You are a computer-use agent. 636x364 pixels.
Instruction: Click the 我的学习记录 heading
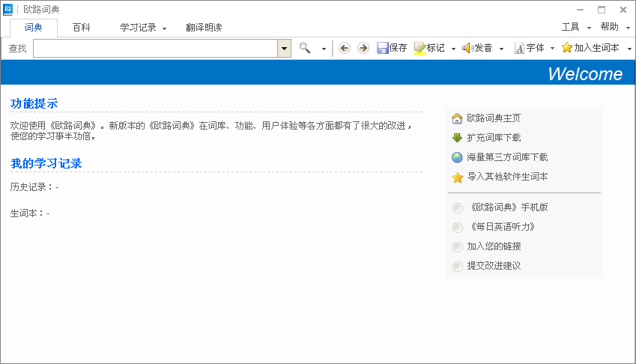[46, 163]
